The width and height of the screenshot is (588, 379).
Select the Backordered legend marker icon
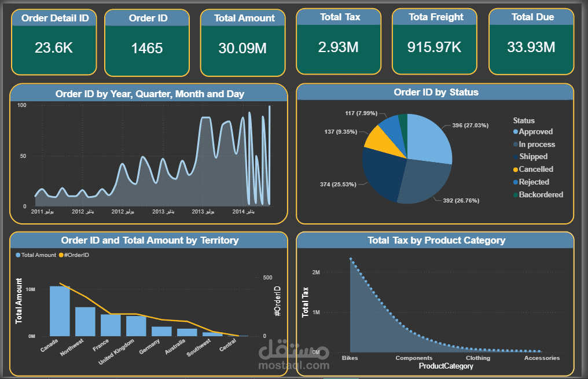(515, 194)
